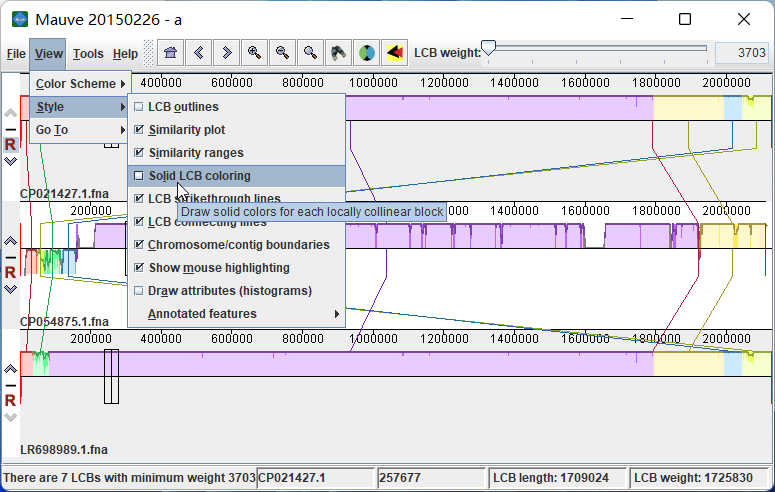Open sequence search with binoculars icon

pos(339,53)
